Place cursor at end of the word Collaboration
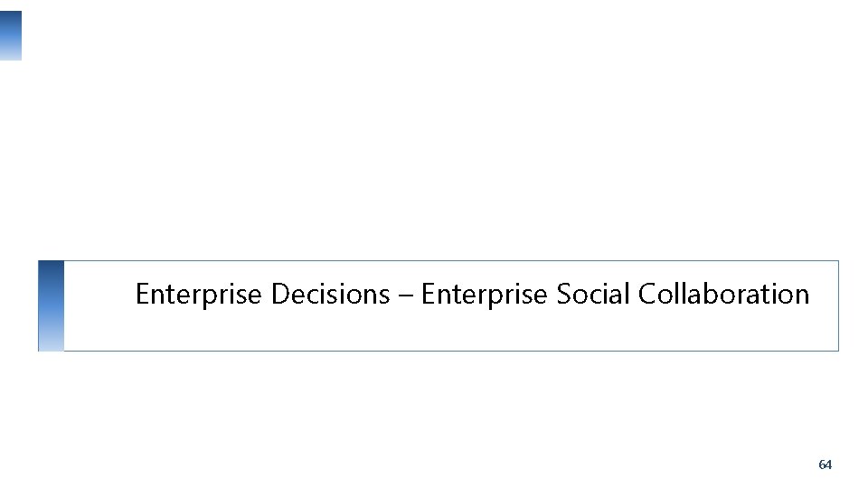Image resolution: width=868 pixels, height=488 pixels. (810, 294)
